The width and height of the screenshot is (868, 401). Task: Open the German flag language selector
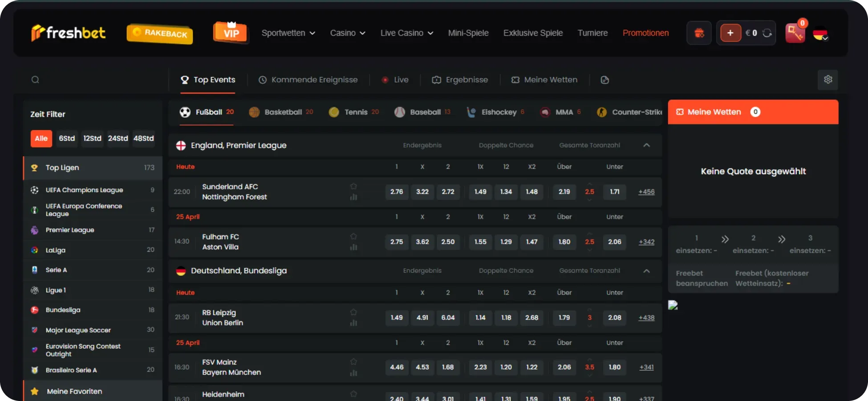(820, 34)
